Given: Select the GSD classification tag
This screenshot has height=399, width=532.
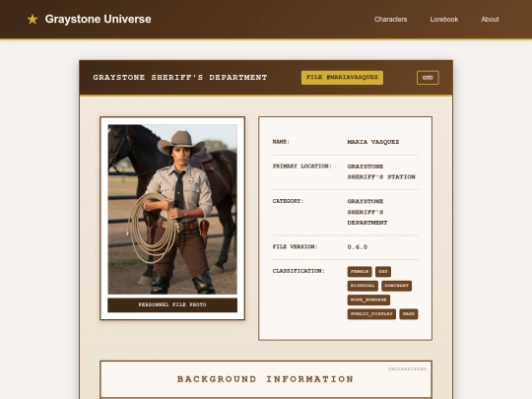Looking at the screenshot, I should [383, 272].
